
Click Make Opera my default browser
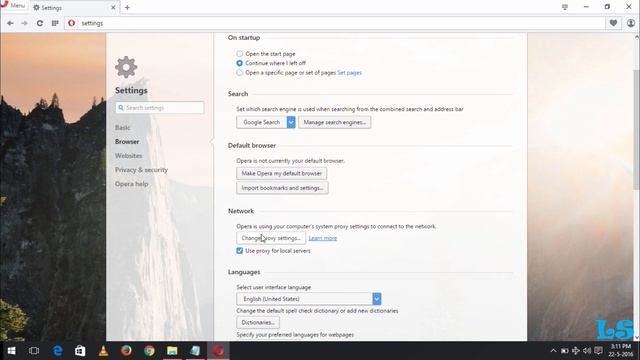pyautogui.click(x=282, y=173)
